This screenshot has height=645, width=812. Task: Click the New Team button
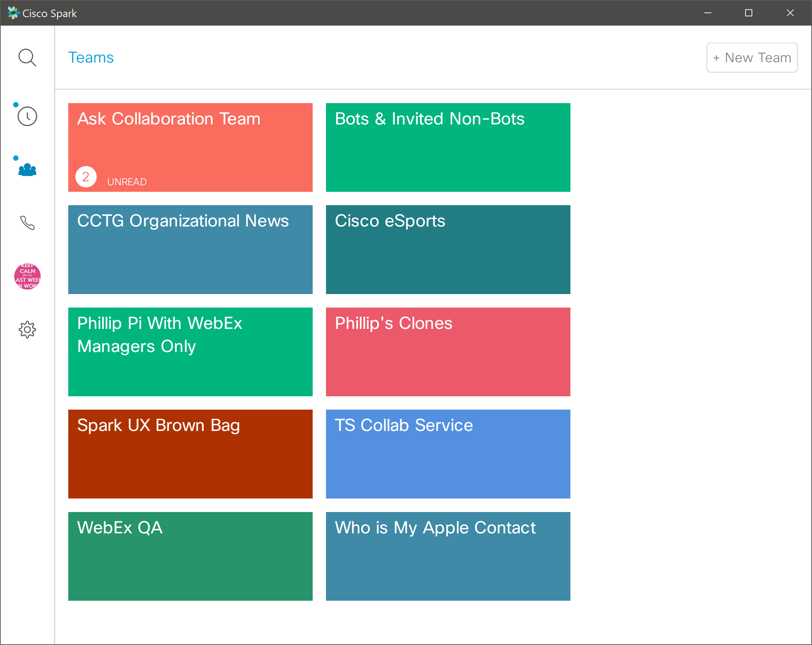751,58
